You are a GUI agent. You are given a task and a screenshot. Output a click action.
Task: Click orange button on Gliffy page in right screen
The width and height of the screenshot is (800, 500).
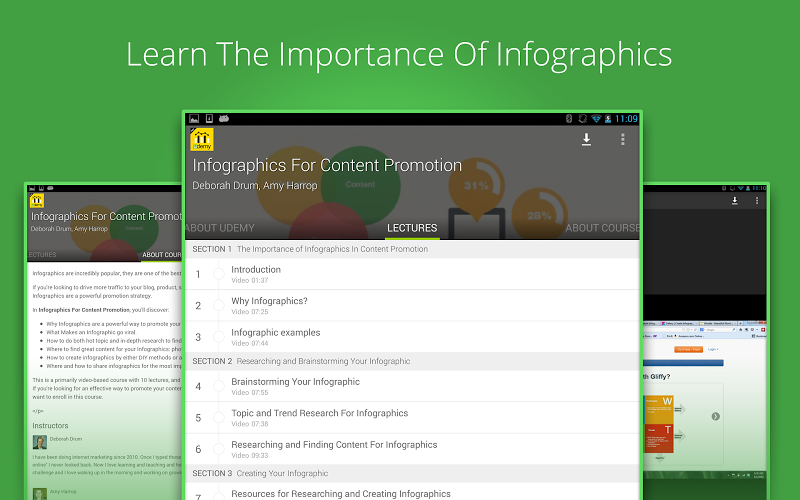tap(688, 349)
